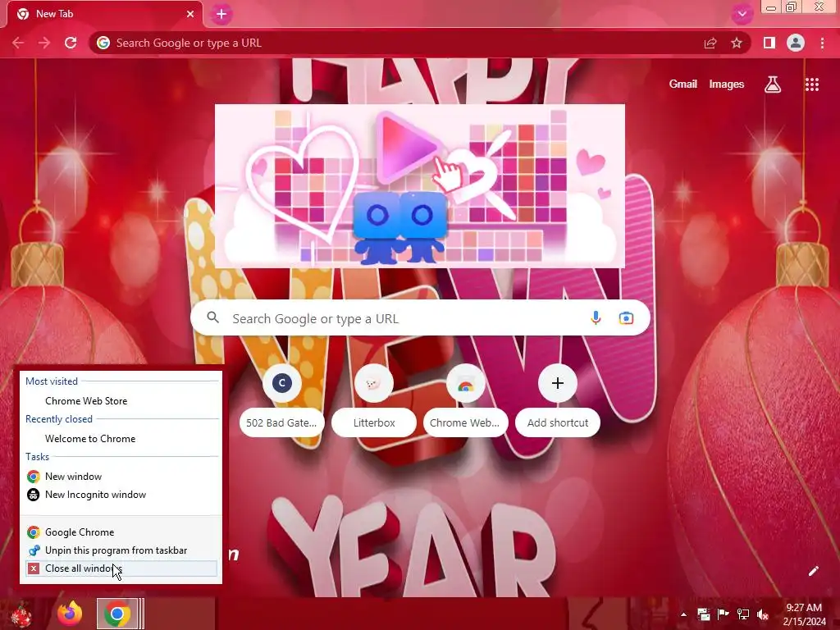Open the Chrome side panel
Viewport: 840px width, 630px height.
point(769,43)
